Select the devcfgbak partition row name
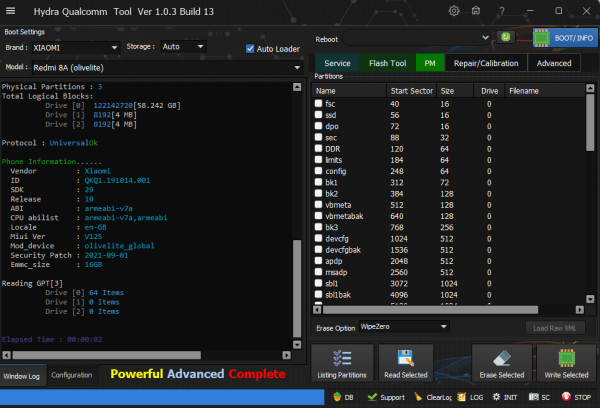The image size is (600, 408). (x=343, y=250)
